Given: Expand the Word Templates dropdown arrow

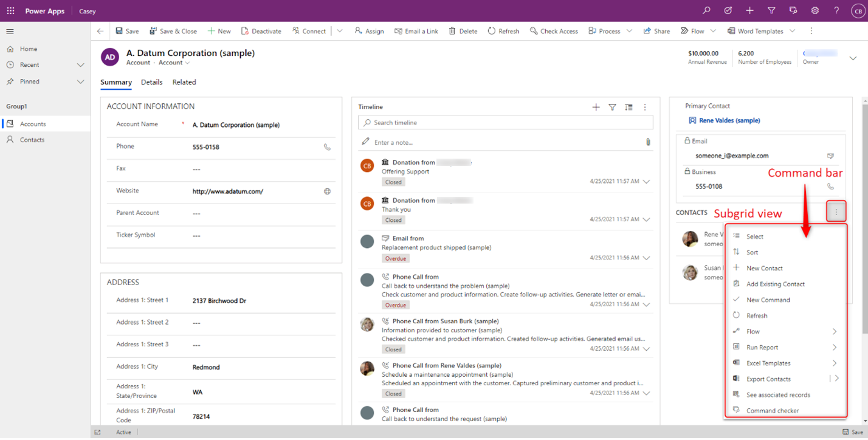Looking at the screenshot, I should [792, 31].
